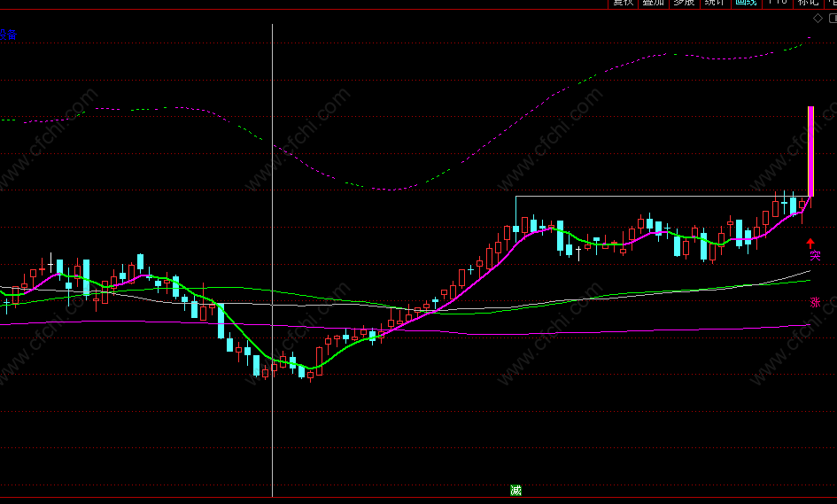837x504 pixels.
Task: Click the green 减 marker on bottom axis
Action: coord(515,490)
